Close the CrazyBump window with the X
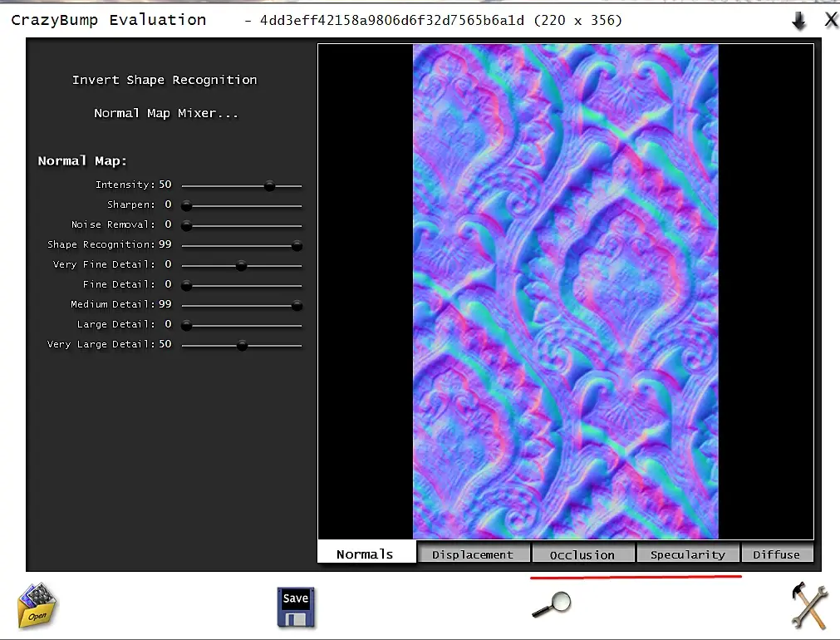Viewport: 840px width, 640px height. tap(831, 21)
